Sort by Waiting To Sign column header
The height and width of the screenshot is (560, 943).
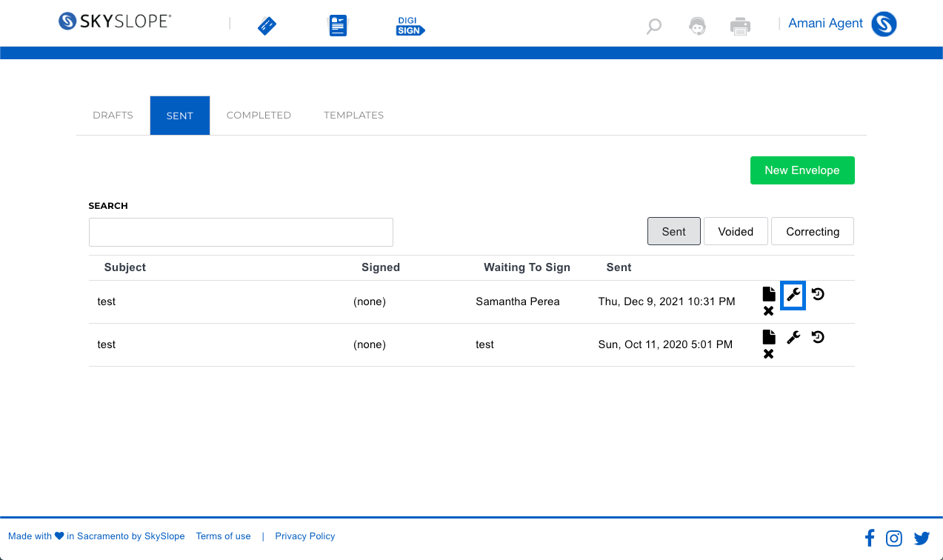tap(527, 267)
